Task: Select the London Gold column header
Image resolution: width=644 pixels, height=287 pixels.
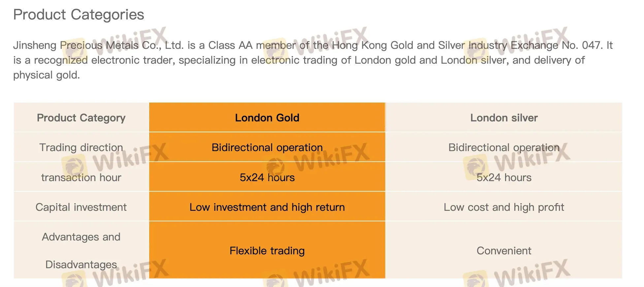Action: (x=267, y=118)
